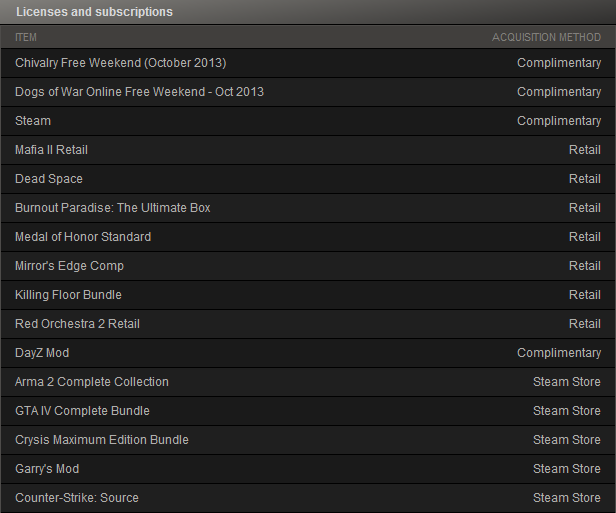Click Retail value in Mirror's Edge row

[x=585, y=266]
